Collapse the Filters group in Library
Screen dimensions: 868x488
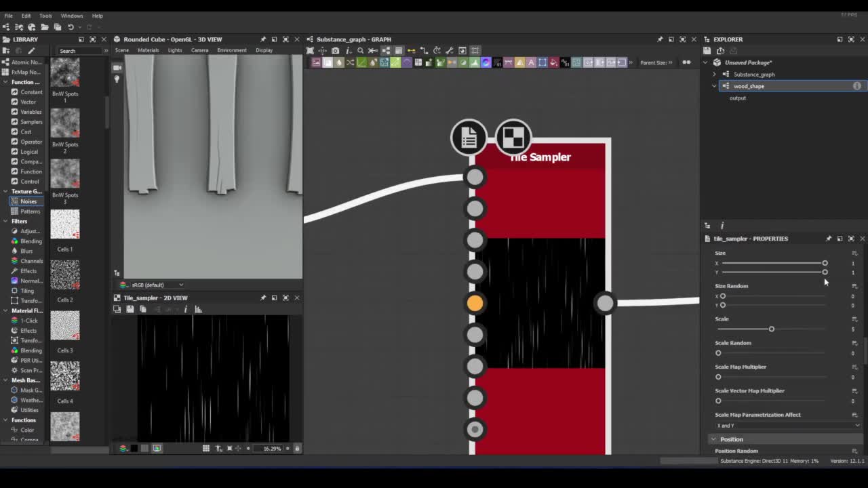coord(5,221)
